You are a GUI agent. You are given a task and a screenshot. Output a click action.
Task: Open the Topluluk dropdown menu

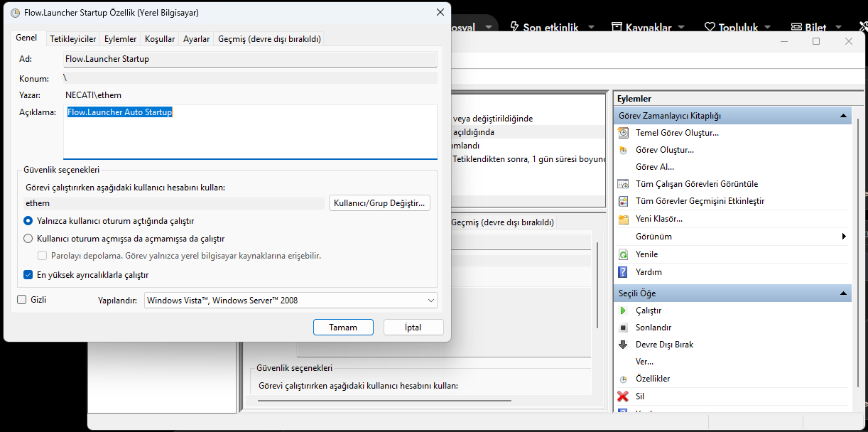click(769, 27)
